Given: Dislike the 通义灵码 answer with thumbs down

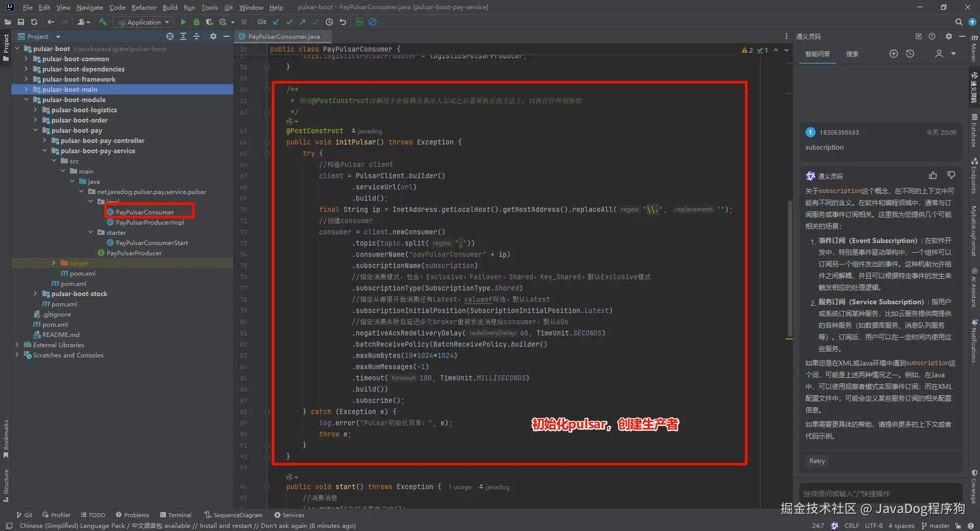Looking at the screenshot, I should coord(951,176).
